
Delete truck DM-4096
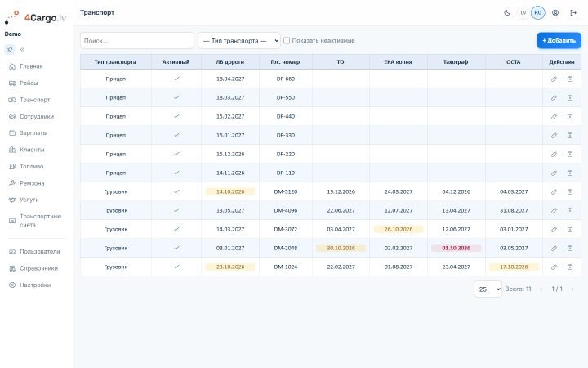[x=570, y=210]
